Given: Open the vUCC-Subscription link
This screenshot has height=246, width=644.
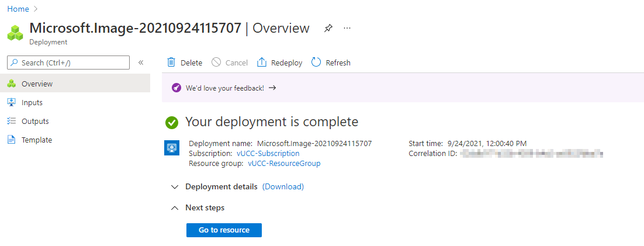Looking at the screenshot, I should [x=268, y=153].
